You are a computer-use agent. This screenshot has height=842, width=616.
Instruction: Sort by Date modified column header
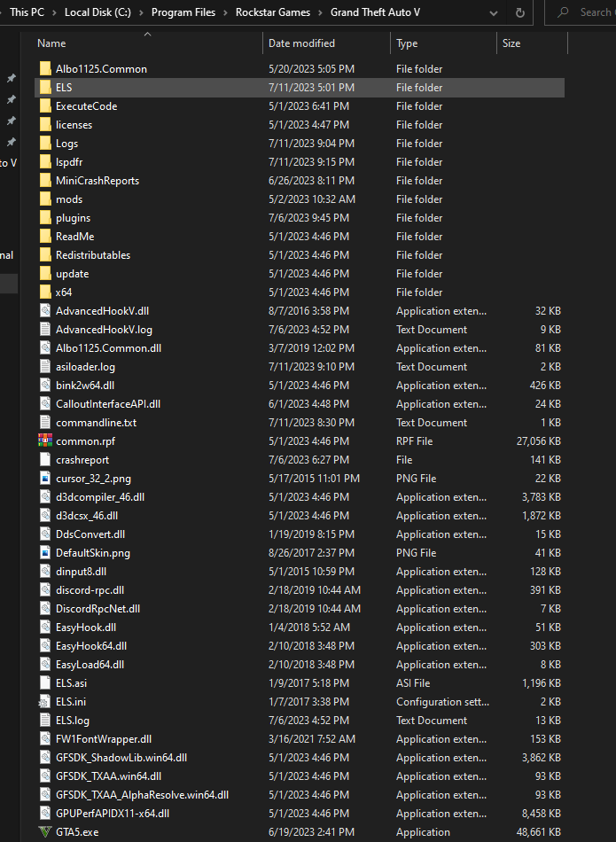pos(326,43)
